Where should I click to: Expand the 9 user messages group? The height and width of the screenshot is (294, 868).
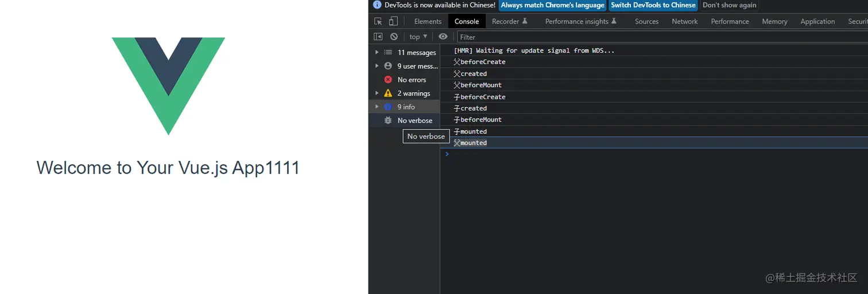(x=377, y=66)
